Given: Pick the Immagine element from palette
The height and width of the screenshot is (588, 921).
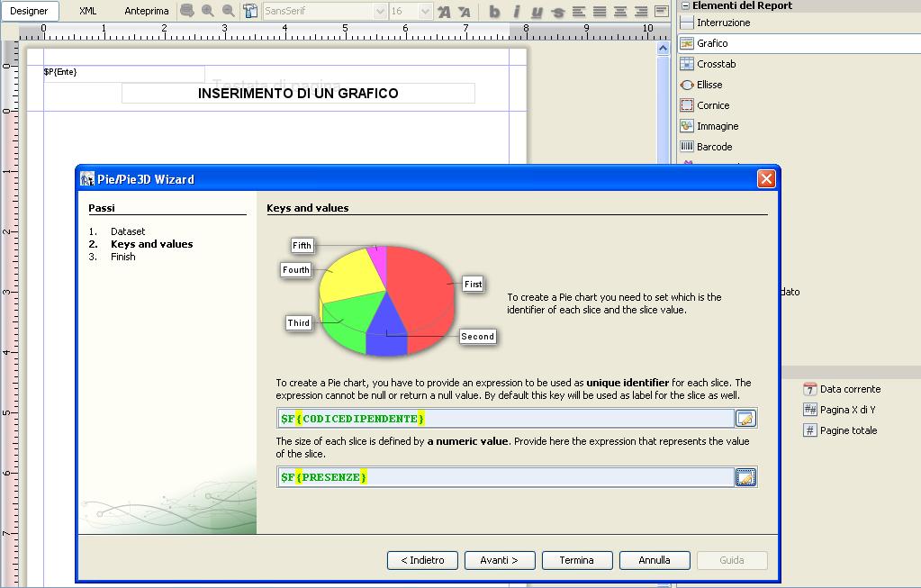Looking at the screenshot, I should pyautogui.click(x=717, y=126).
